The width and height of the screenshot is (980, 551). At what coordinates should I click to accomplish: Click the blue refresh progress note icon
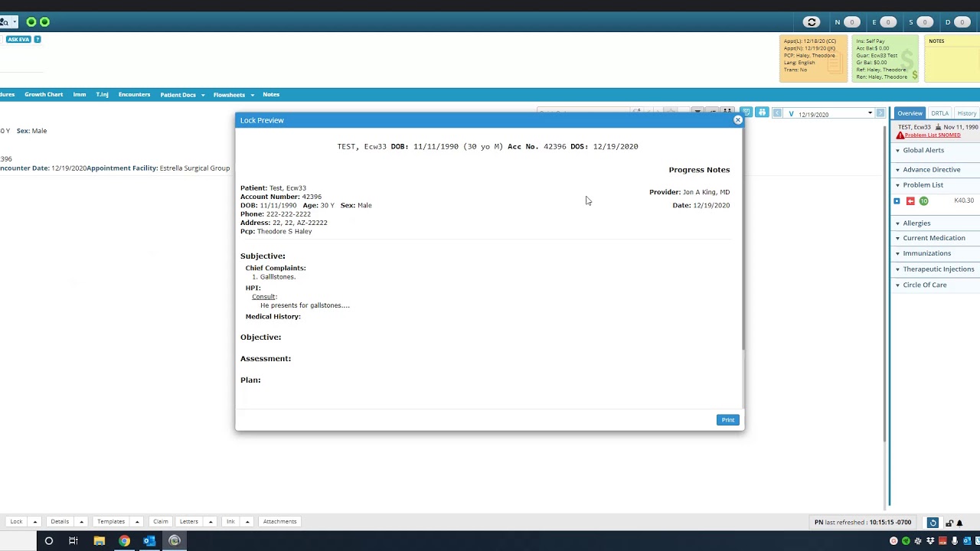click(x=933, y=523)
